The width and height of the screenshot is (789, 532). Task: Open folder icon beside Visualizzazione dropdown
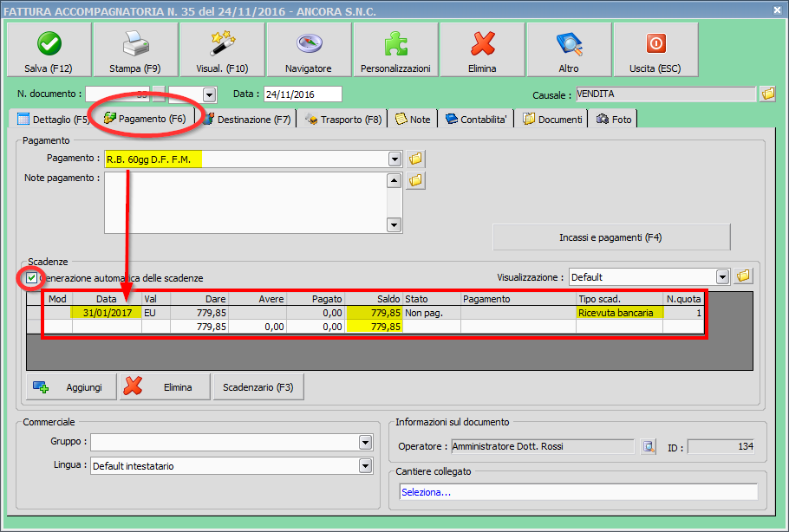(x=743, y=276)
